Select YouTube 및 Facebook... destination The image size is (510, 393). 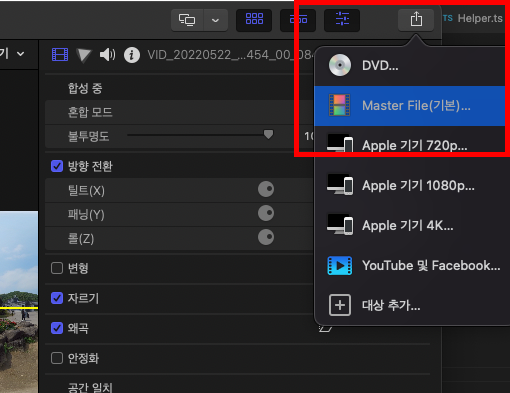(x=412, y=266)
